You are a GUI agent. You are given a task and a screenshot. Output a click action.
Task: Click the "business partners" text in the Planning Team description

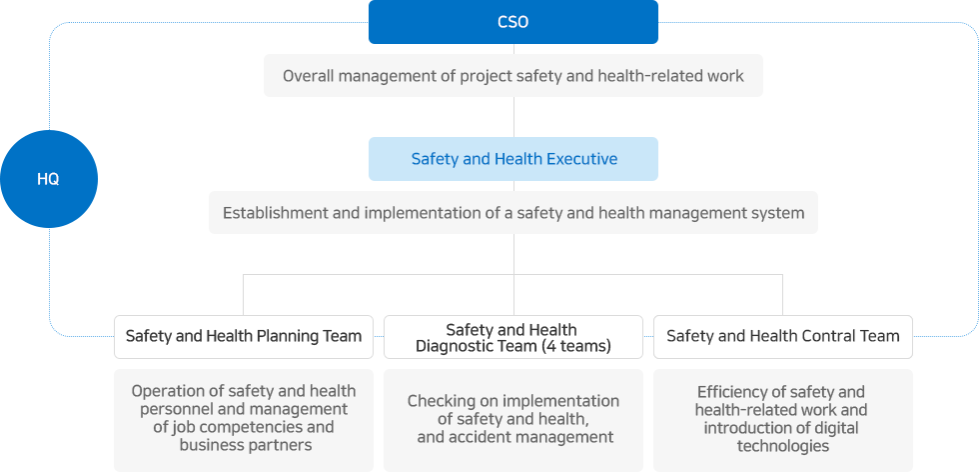click(x=245, y=445)
